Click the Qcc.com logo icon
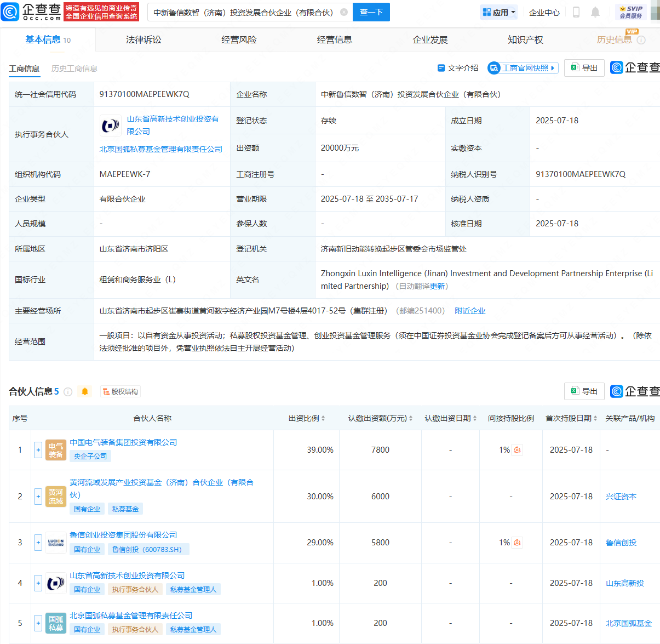The height and width of the screenshot is (644, 660). pos(10,12)
